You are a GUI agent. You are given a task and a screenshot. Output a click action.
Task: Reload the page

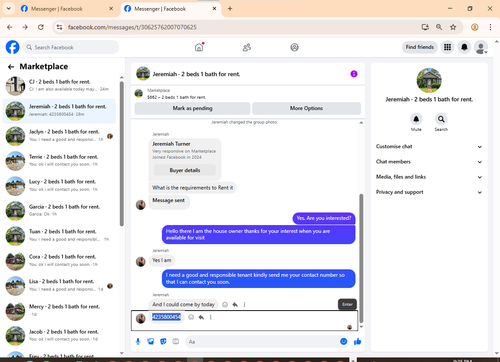click(41, 27)
